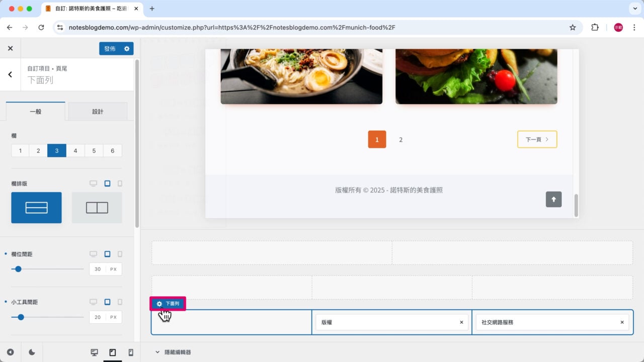644x362 pixels.
Task: Remove the 版權 widget with its X
Action: click(461, 322)
